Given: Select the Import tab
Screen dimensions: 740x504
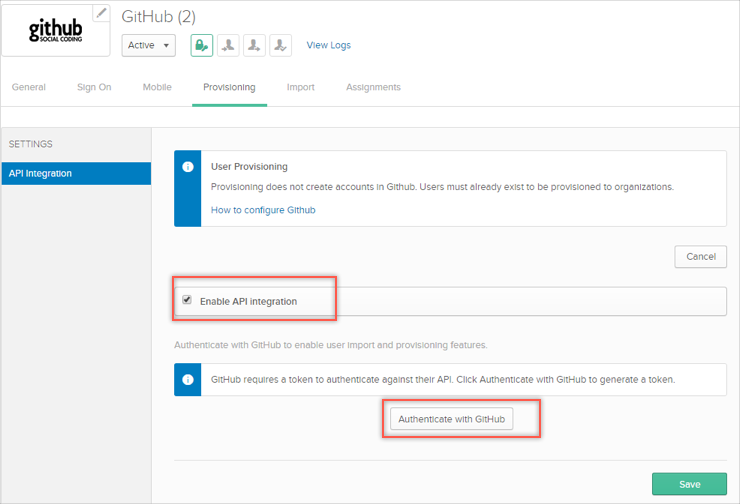Looking at the screenshot, I should [300, 87].
